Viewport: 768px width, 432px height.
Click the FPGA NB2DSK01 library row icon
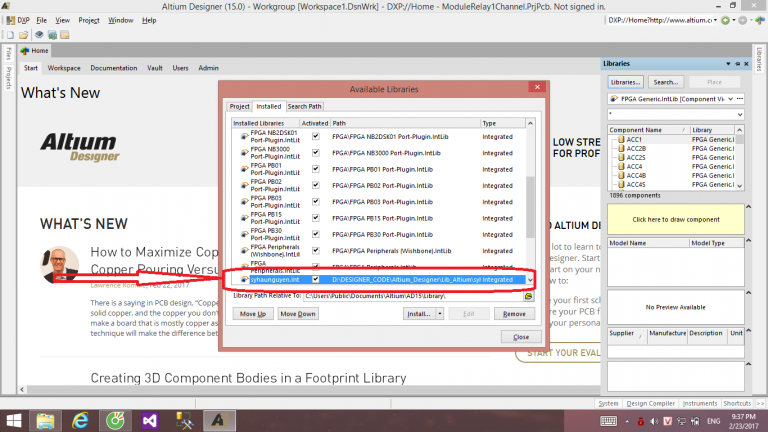click(244, 137)
